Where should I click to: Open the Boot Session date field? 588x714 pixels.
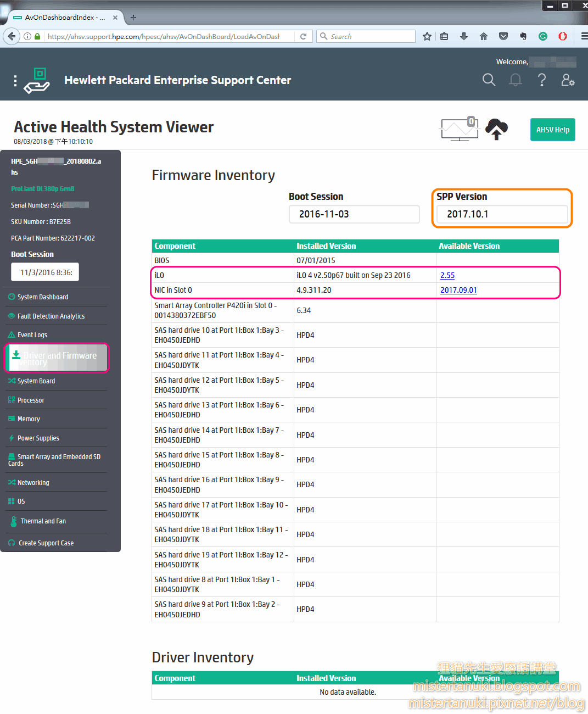click(354, 214)
